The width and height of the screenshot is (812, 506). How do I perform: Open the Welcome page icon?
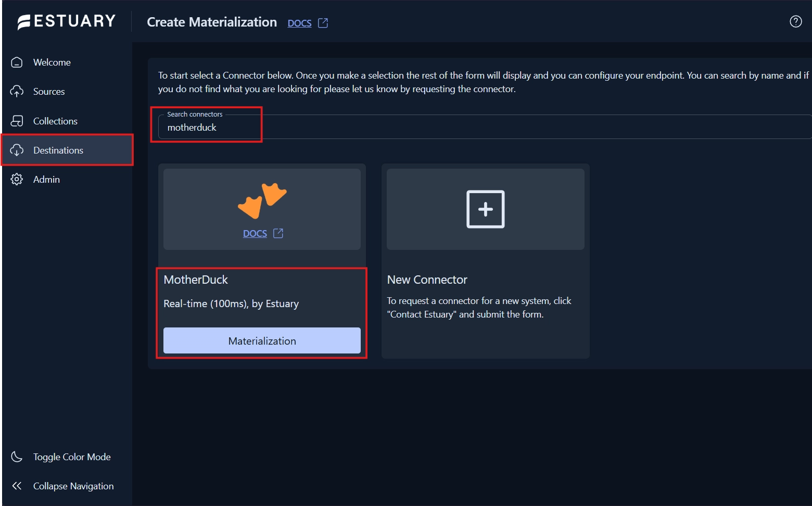click(x=17, y=62)
